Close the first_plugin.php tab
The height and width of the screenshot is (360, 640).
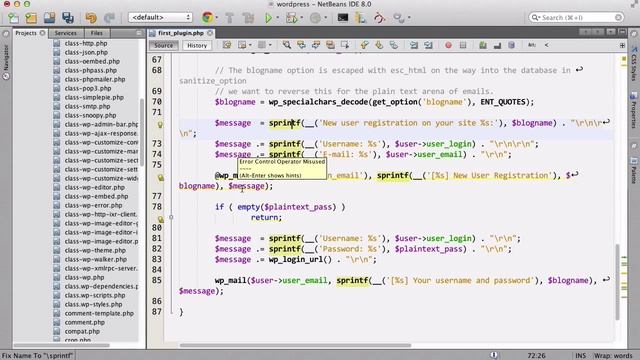(x=210, y=33)
